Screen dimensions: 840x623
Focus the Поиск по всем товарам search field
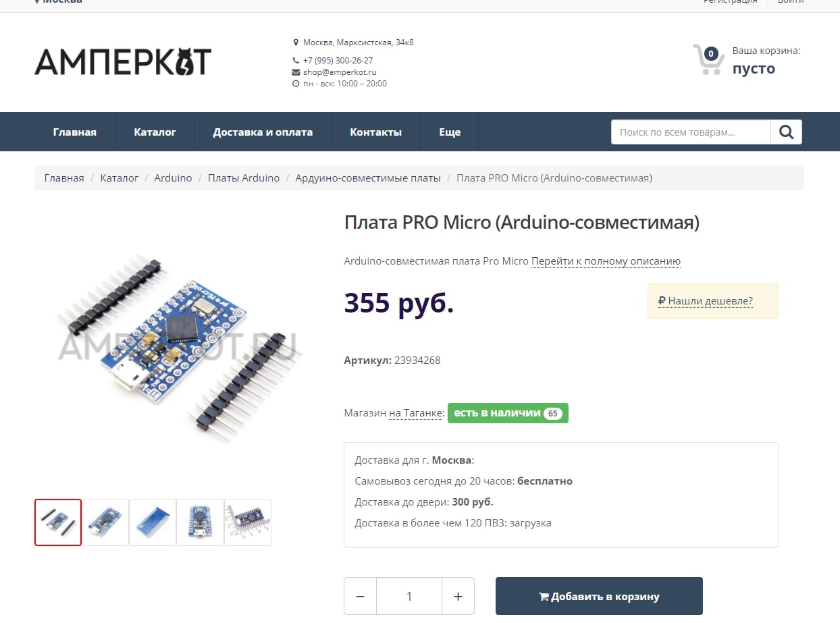(x=691, y=132)
